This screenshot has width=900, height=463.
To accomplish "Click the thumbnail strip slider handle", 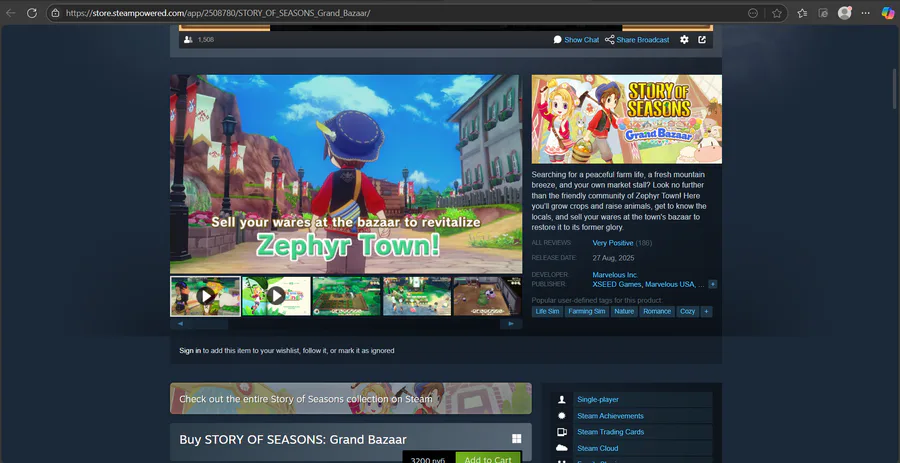I will tap(207, 324).
